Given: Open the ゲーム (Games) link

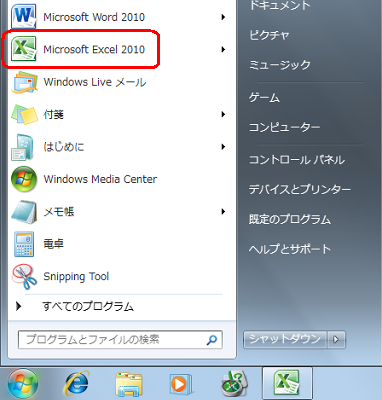Looking at the screenshot, I should pos(264,98).
